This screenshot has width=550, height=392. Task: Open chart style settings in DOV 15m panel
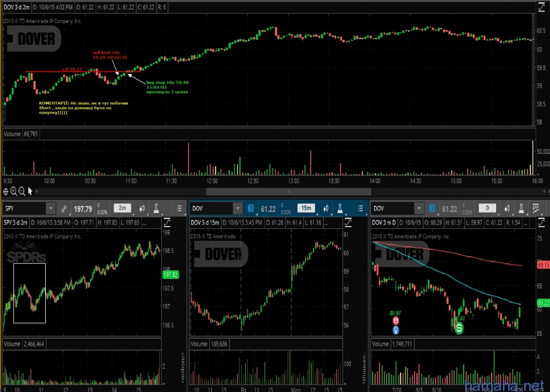pos(326,208)
